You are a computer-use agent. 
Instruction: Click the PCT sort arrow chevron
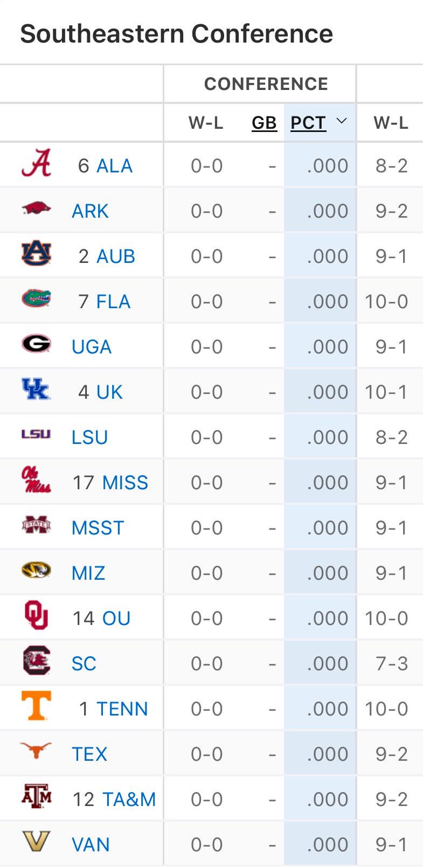pos(342,121)
